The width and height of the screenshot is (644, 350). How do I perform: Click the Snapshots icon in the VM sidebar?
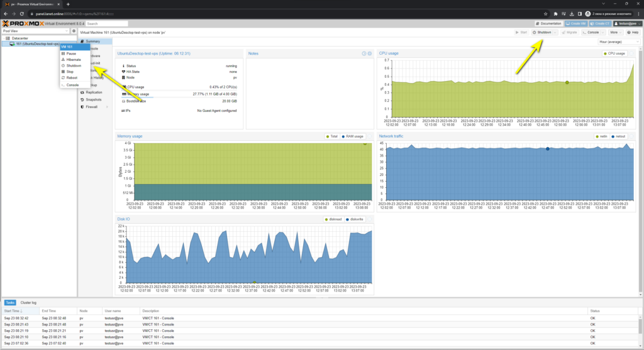82,99
